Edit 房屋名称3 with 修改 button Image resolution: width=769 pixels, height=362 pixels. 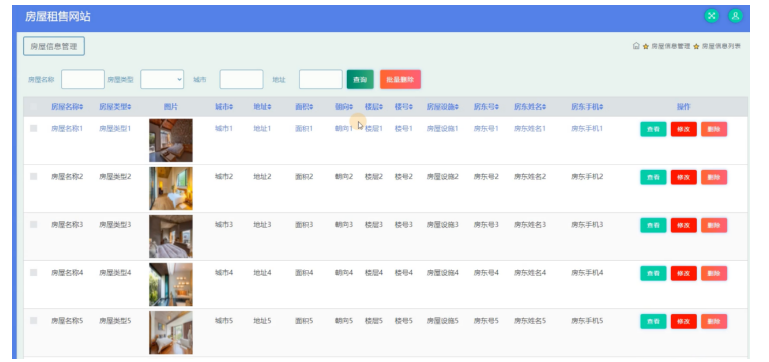pyautogui.click(x=684, y=225)
